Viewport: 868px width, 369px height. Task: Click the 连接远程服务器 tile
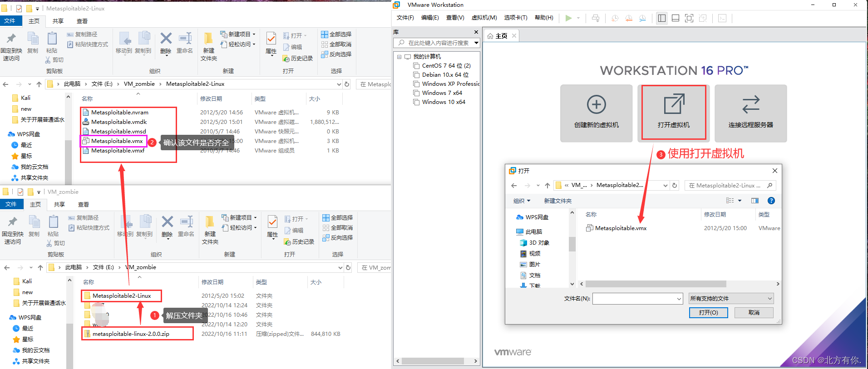(x=751, y=113)
